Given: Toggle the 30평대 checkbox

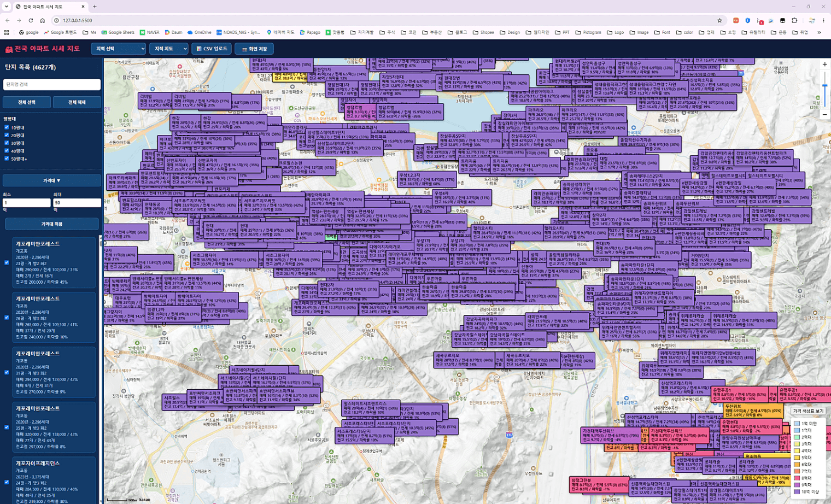Looking at the screenshot, I should [x=7, y=143].
